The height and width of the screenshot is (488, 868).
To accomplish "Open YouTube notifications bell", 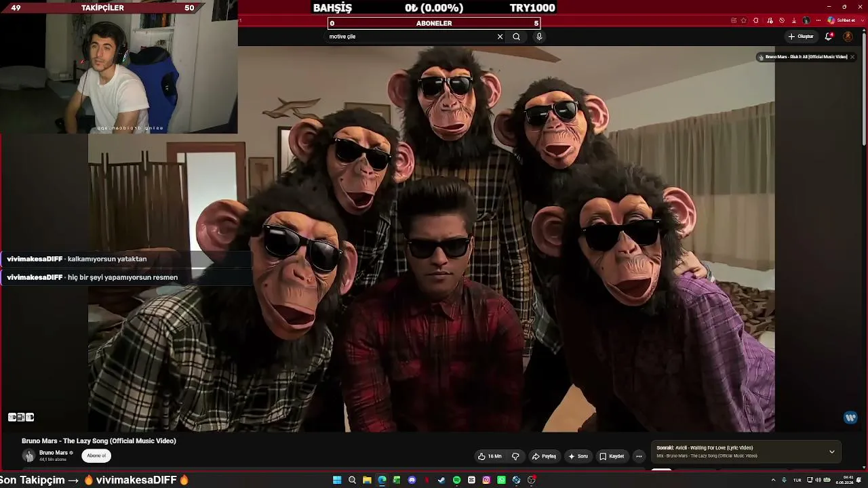I will 829,37.
